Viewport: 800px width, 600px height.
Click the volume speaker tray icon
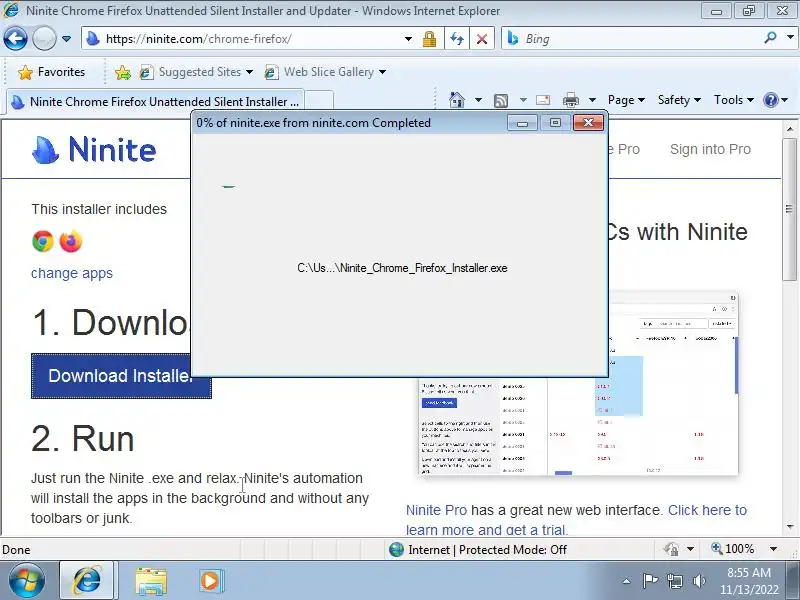[x=699, y=581]
